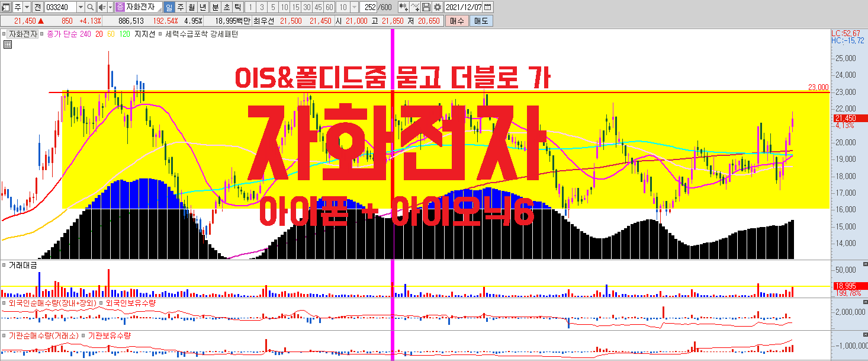Open the calendar picker icon
The height and width of the screenshot is (361, 868).
(x=488, y=7)
